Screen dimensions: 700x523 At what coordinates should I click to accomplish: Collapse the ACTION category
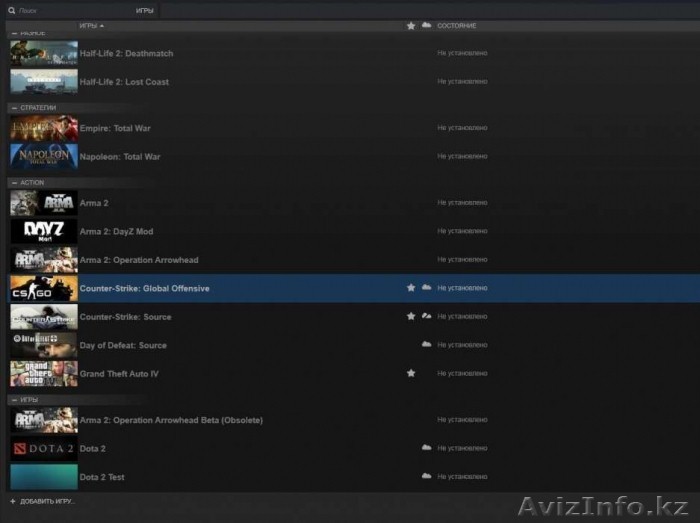click(x=14, y=183)
